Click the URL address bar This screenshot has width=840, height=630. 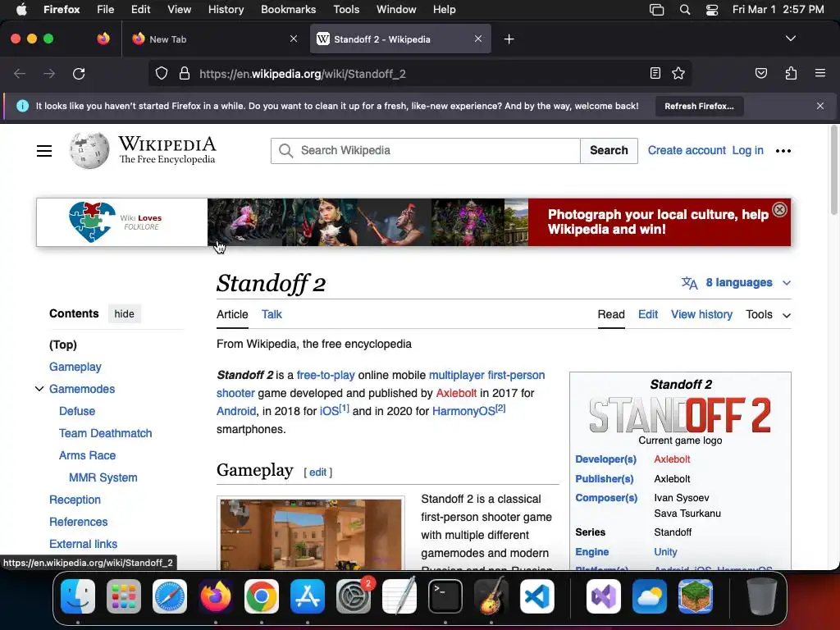418,73
